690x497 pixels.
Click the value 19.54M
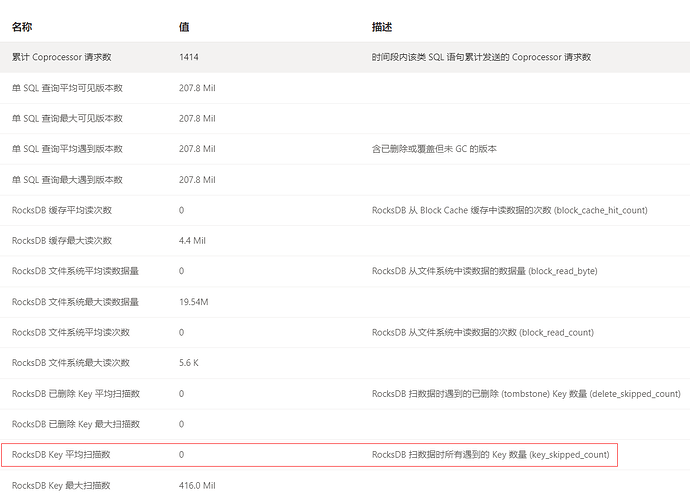coord(194,302)
